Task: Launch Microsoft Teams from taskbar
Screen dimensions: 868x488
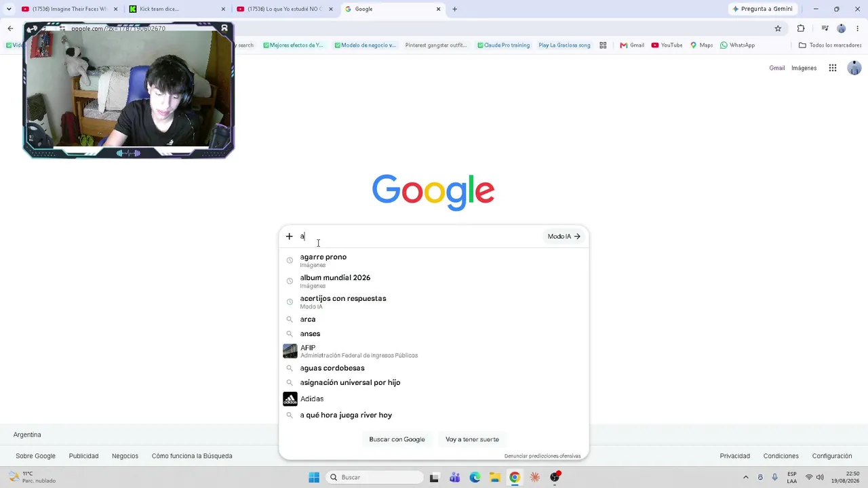Action: 454,477
